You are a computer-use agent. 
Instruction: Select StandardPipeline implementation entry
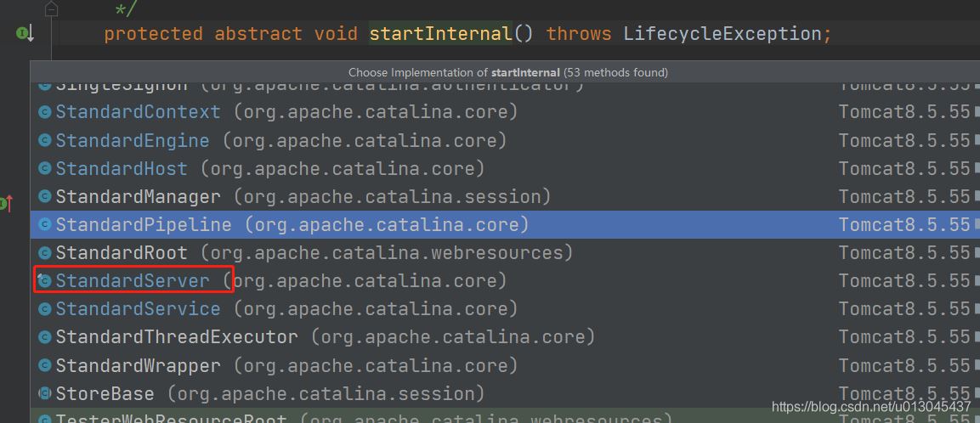coord(143,224)
